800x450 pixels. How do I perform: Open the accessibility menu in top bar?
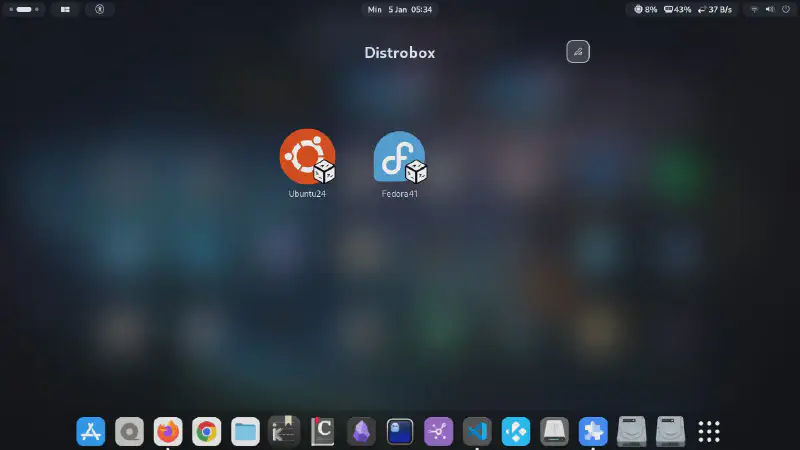click(99, 9)
